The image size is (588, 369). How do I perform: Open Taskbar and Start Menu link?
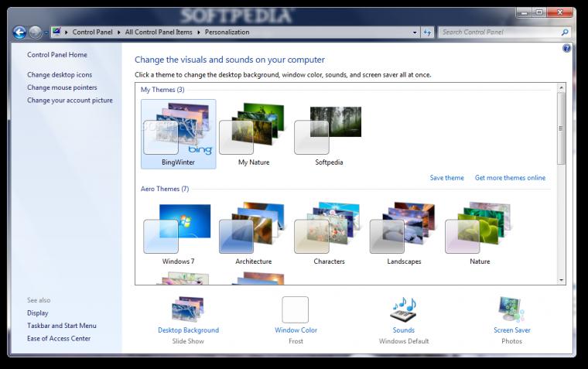pyautogui.click(x=61, y=326)
